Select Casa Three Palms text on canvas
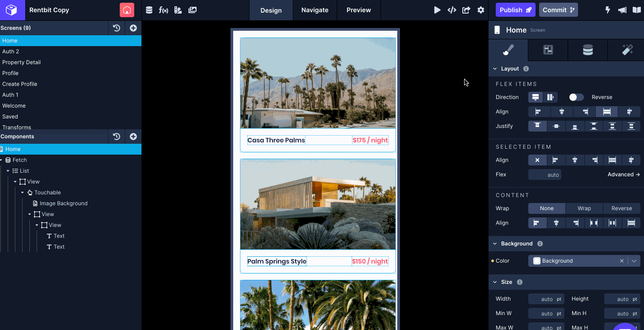 pyautogui.click(x=276, y=140)
